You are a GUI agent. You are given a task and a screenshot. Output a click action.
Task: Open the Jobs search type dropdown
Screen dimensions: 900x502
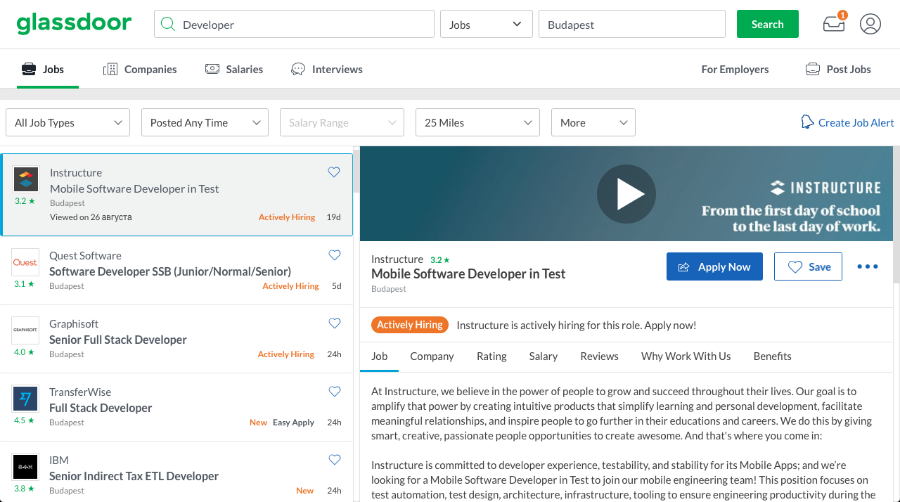pyautogui.click(x=486, y=25)
